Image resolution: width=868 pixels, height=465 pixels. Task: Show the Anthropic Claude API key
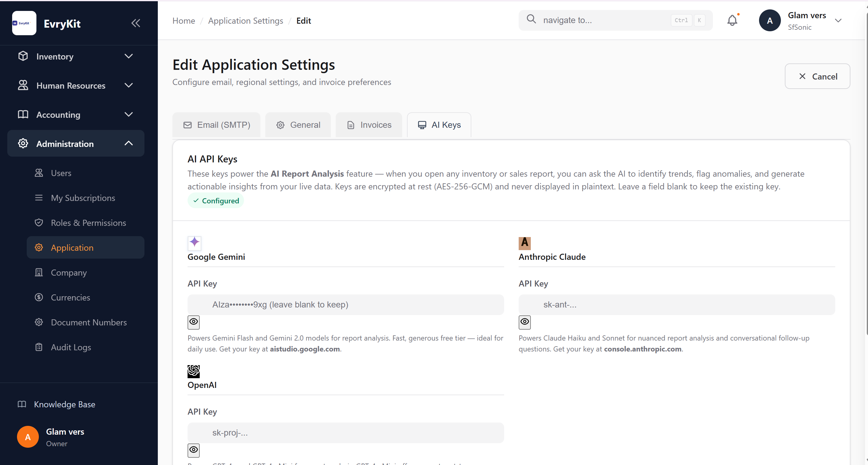click(x=524, y=322)
